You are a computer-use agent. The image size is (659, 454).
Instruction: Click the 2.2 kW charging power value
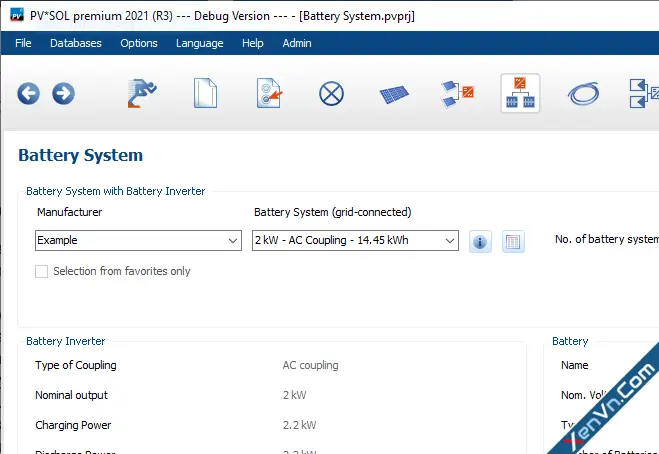299,425
